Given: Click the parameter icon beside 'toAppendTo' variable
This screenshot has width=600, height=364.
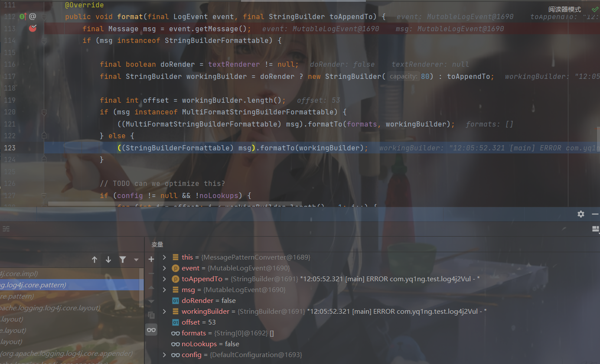Looking at the screenshot, I should (176, 279).
